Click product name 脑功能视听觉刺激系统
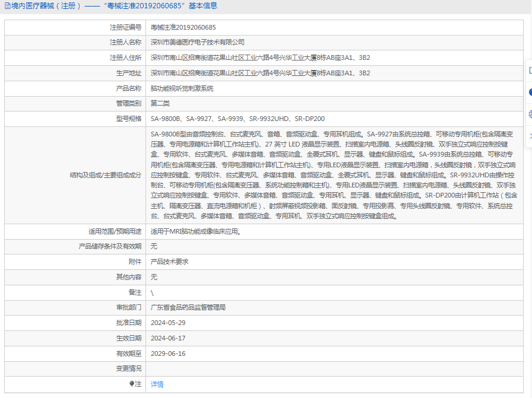The width and height of the screenshot is (532, 398). [x=182, y=88]
